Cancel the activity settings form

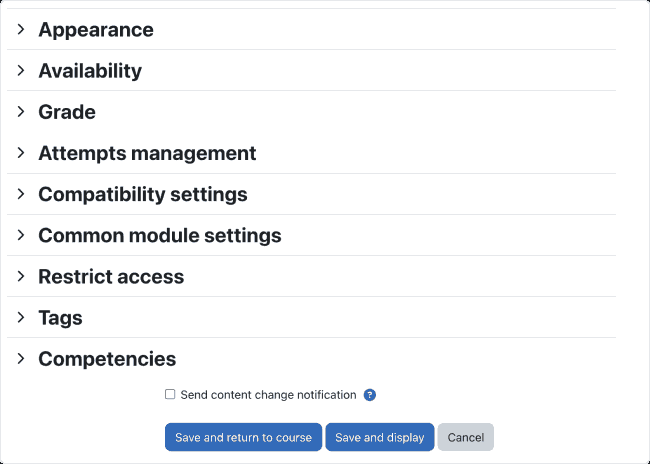[466, 437]
